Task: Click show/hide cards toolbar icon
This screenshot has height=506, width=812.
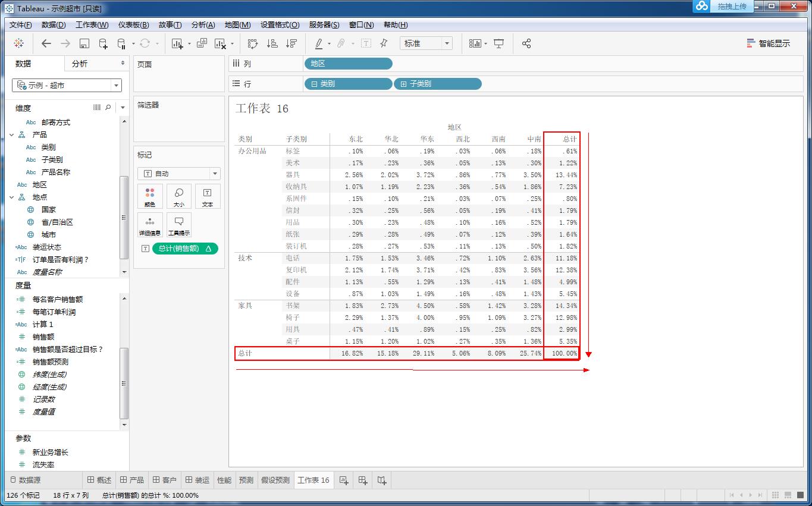Action: tap(475, 43)
